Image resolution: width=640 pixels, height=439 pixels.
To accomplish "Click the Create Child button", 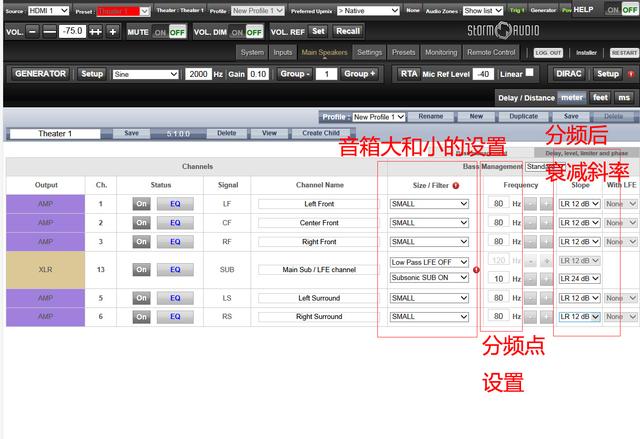I will coord(320,133).
